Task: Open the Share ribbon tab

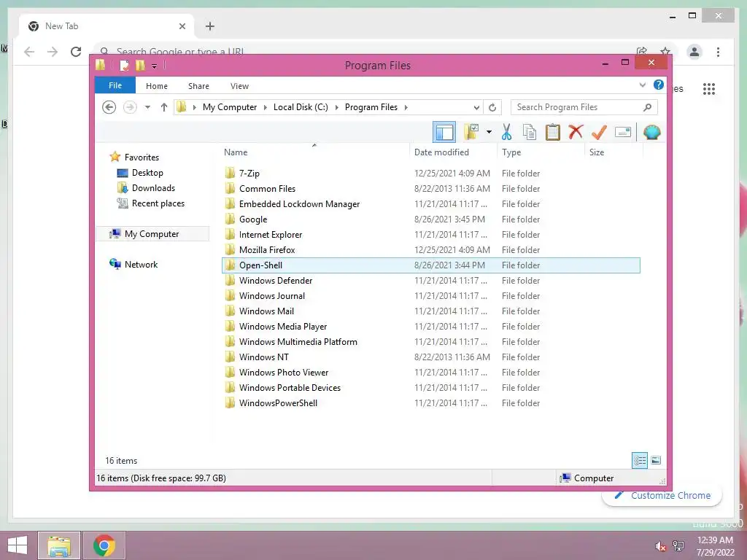Action: click(x=198, y=86)
